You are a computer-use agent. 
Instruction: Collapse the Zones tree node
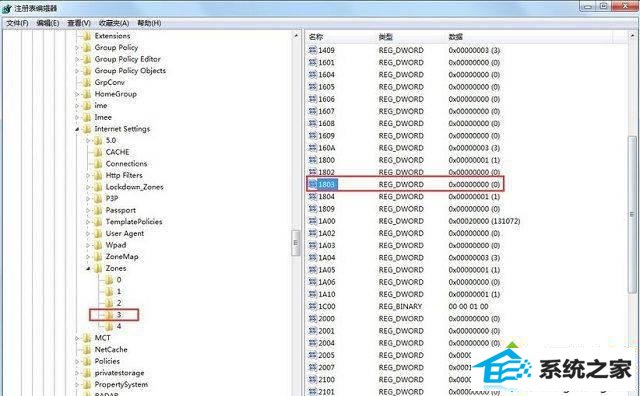point(88,269)
